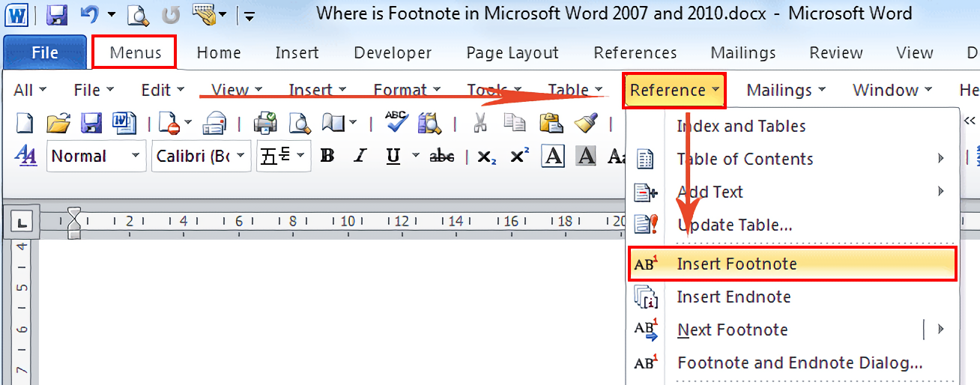
Task: Click the keyboard-hand icon in Quick Access Toolbar
Action: pyautogui.click(x=203, y=13)
